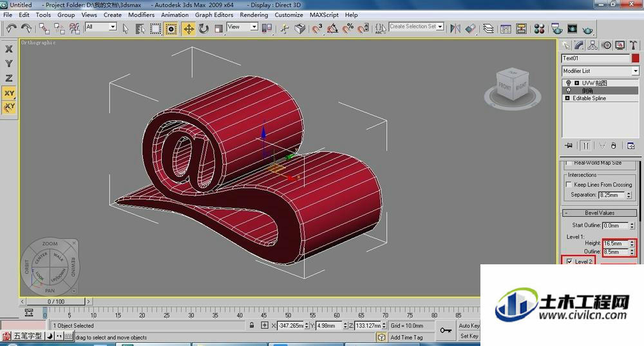This screenshot has height=346, width=644.
Task: Click the Align tool icon
Action: pos(471,28)
